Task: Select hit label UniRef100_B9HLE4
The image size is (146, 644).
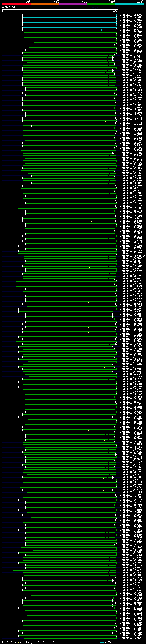Action: [131, 329]
